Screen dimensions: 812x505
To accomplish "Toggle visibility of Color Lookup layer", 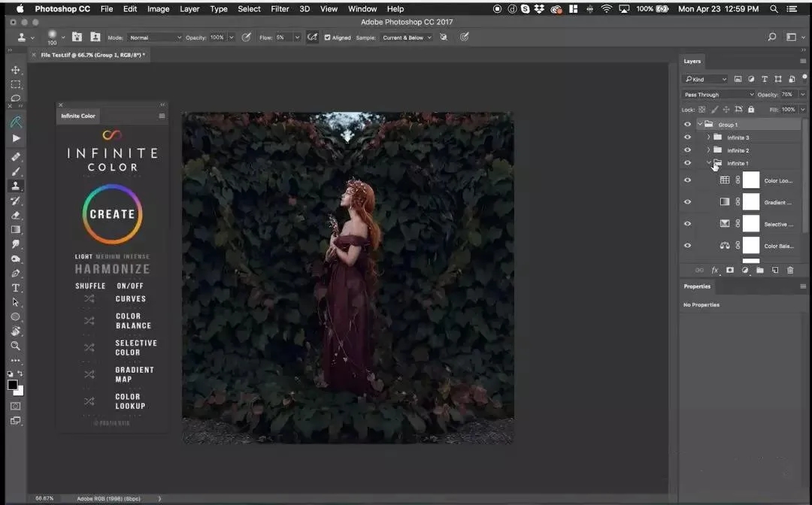I will pyautogui.click(x=687, y=180).
